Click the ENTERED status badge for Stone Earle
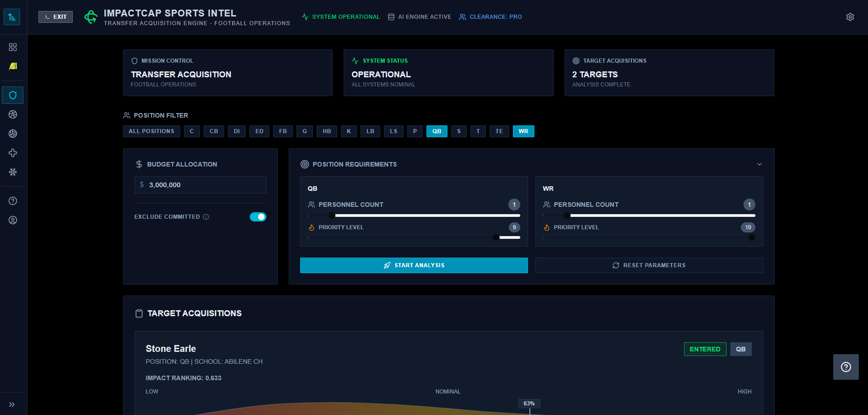Image resolution: width=868 pixels, height=415 pixels. pyautogui.click(x=705, y=349)
